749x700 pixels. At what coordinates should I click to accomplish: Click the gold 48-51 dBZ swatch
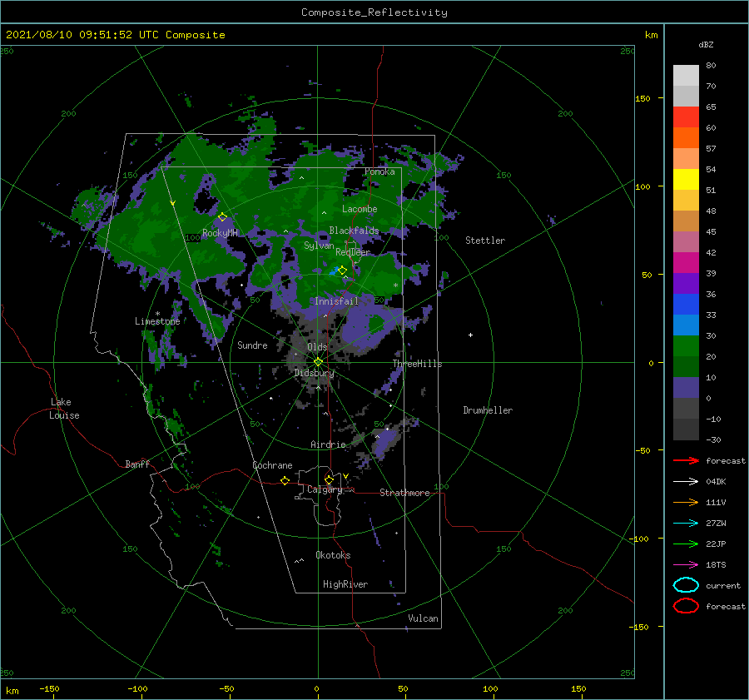point(686,201)
